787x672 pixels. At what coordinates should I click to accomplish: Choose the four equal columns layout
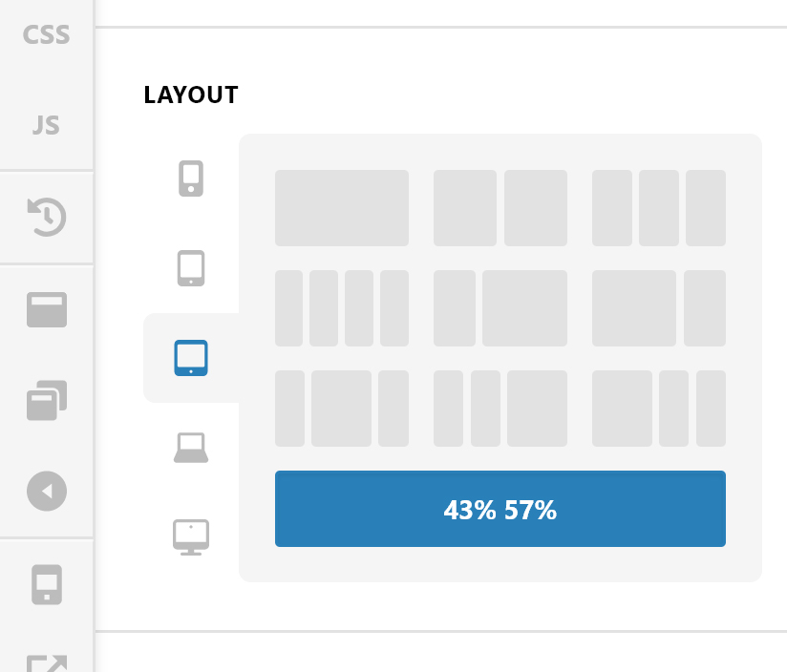click(342, 308)
